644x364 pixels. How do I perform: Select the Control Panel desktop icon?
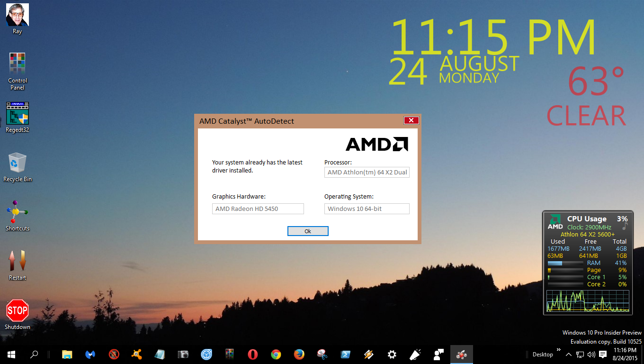(x=18, y=71)
